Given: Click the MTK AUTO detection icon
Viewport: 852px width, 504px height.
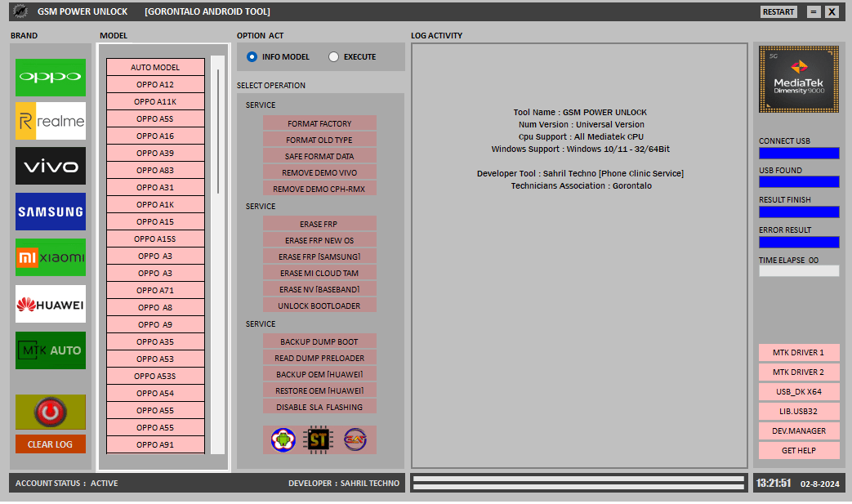Looking at the screenshot, I should point(50,350).
